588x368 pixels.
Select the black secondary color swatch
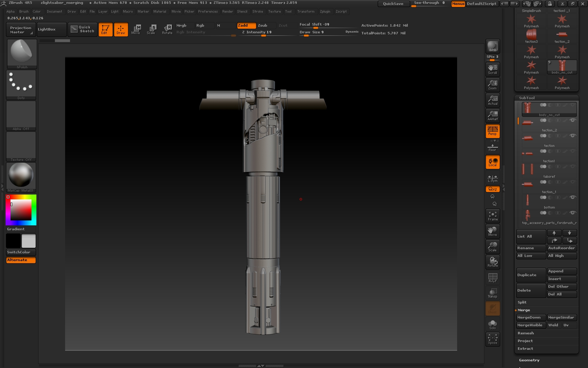[13, 241]
